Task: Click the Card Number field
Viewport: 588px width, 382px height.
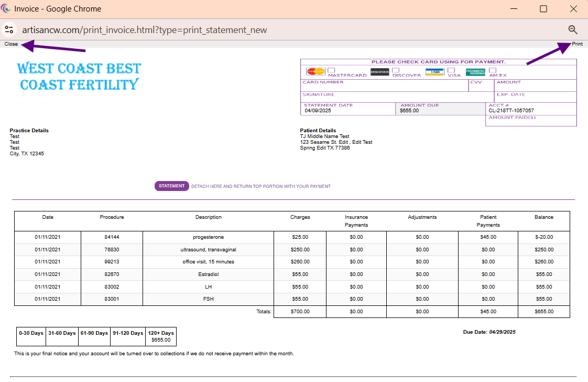Action: pos(384,87)
